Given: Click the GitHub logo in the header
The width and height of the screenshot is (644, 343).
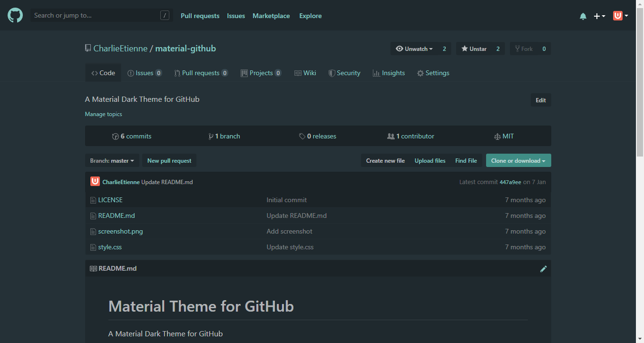Looking at the screenshot, I should point(15,15).
